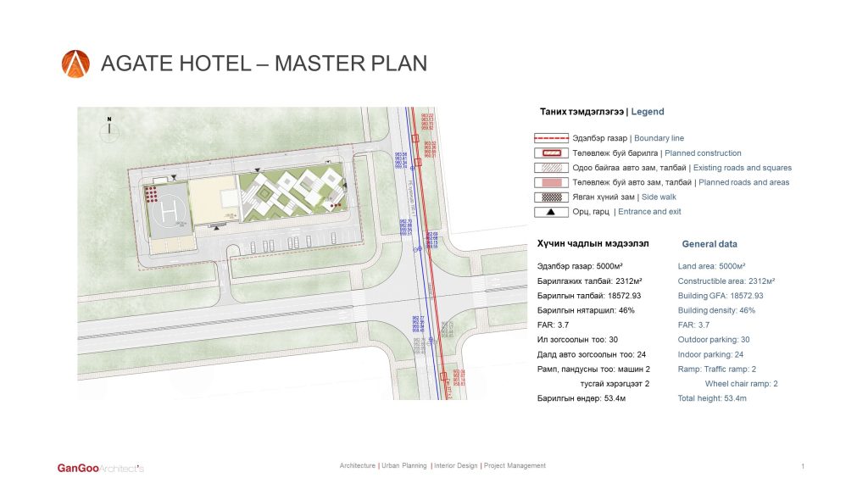Click the Planned construction legend symbol

point(551,153)
